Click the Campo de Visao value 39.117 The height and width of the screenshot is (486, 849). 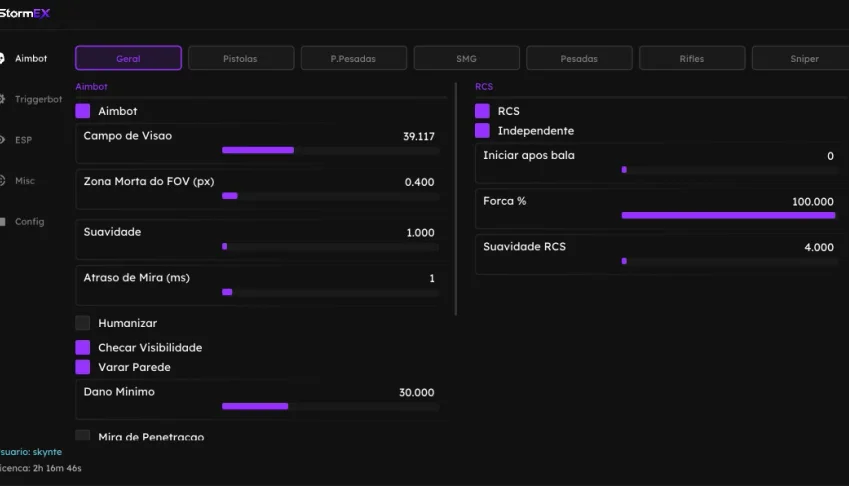tap(419, 136)
